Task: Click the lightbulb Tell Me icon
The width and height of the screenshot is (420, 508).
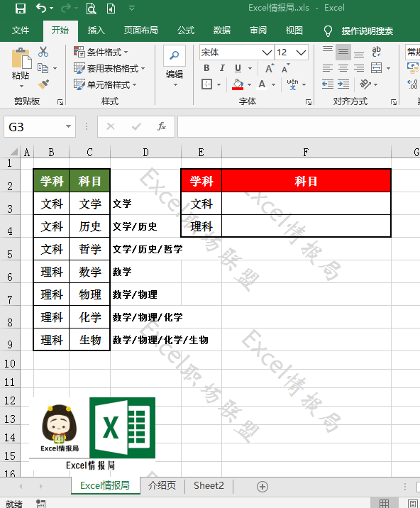Action: [x=328, y=31]
